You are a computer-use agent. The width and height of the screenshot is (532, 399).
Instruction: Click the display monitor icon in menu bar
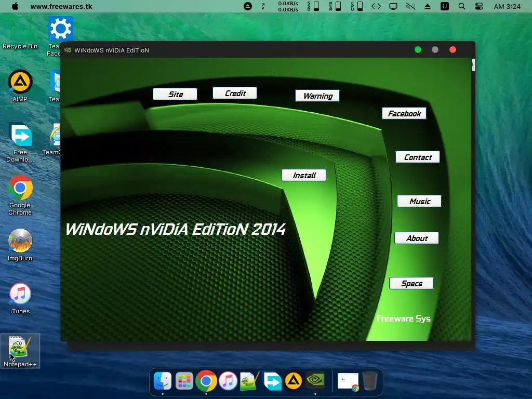[x=393, y=6]
